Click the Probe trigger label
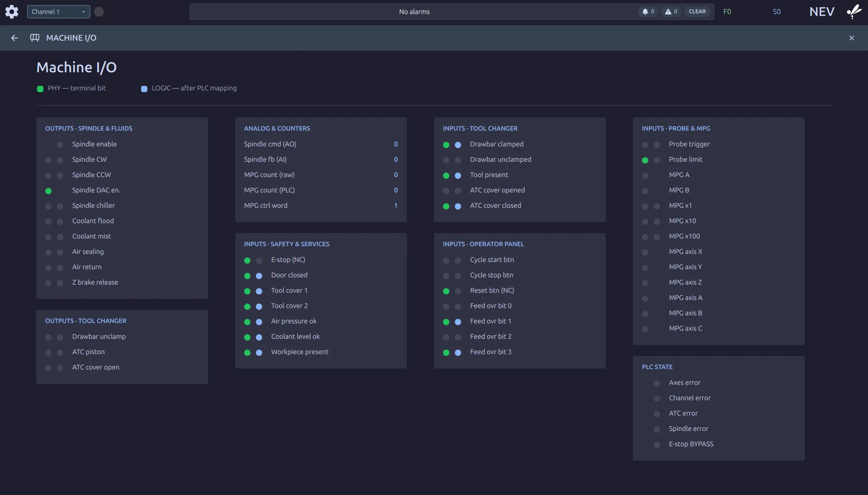Screen dimensions: 868x495 (x=689, y=144)
